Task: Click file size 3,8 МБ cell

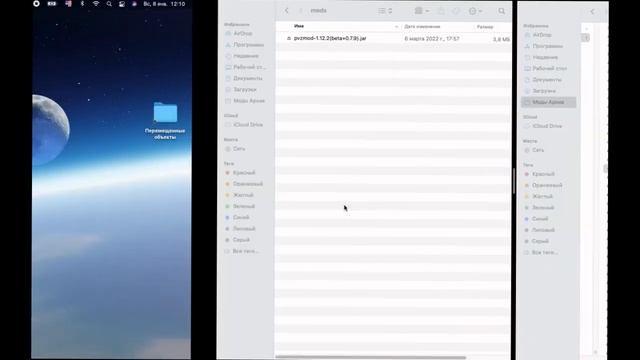Action: [501, 40]
